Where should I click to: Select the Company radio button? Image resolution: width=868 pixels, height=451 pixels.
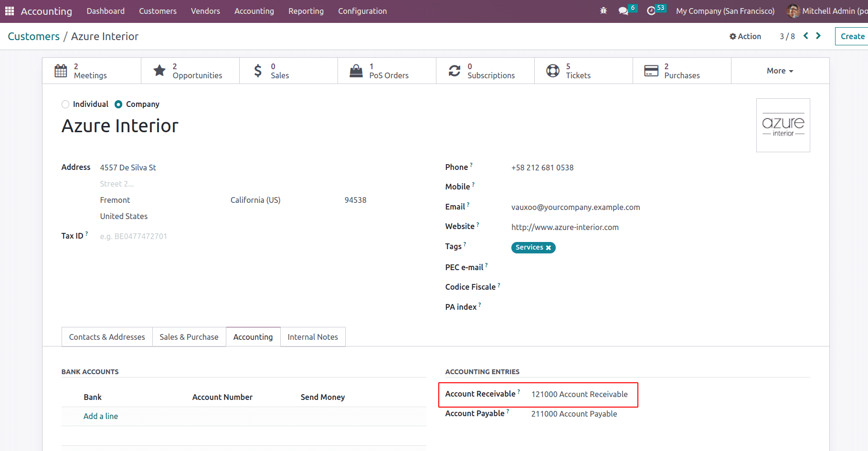tap(118, 104)
